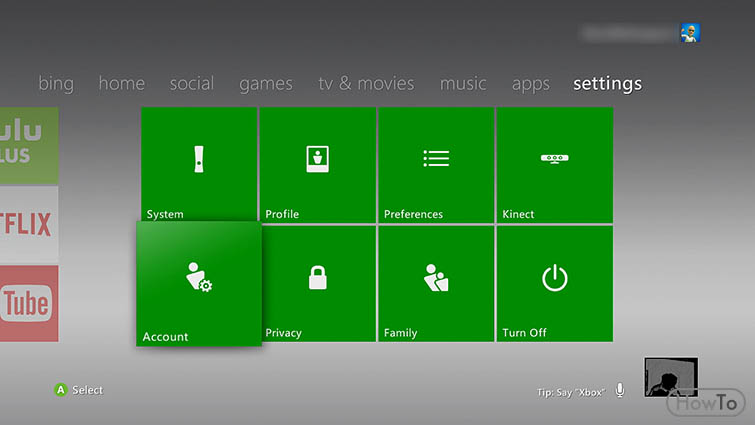
Task: Switch to the apps tab
Action: coord(531,84)
